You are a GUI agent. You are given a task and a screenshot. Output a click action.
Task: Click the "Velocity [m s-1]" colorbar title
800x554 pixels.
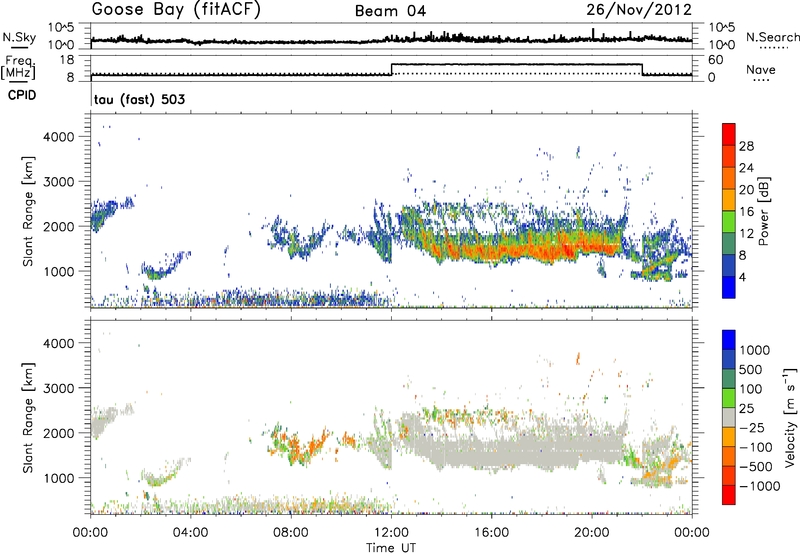click(x=790, y=417)
